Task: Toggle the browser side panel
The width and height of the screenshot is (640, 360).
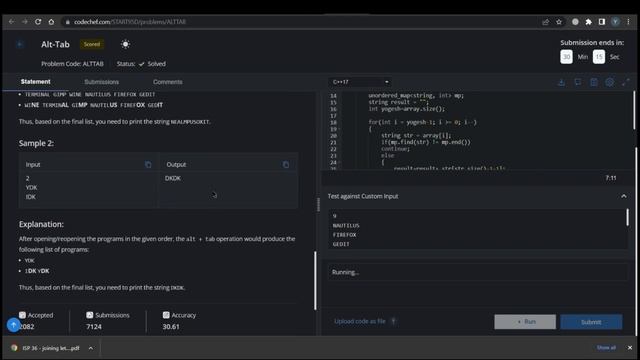Action: (602, 22)
